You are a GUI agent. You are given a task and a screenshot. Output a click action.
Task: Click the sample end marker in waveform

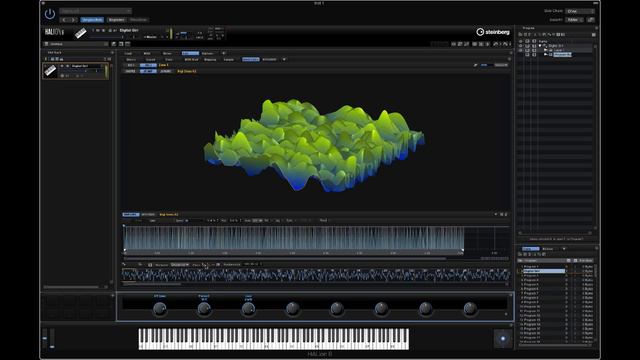[462, 250]
